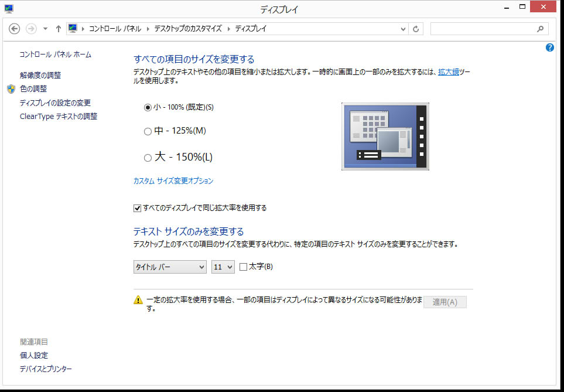Enable the 太字 bold checkbox
Viewport: 564px width, 392px height.
244,267
